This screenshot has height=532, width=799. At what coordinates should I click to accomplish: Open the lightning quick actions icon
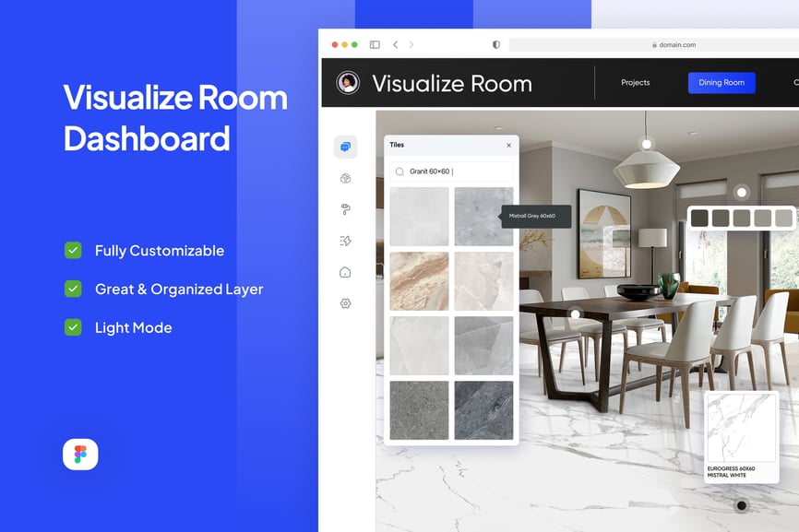click(x=345, y=241)
